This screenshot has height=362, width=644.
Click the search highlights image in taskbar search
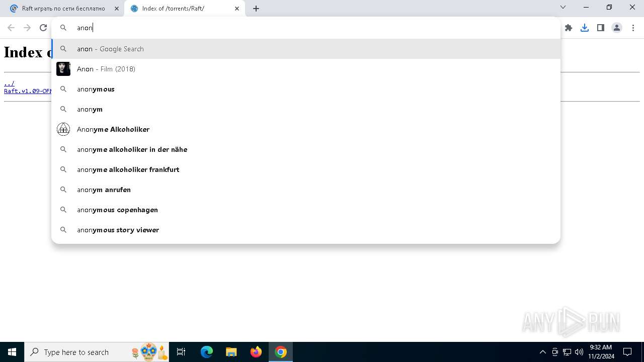[149, 352]
